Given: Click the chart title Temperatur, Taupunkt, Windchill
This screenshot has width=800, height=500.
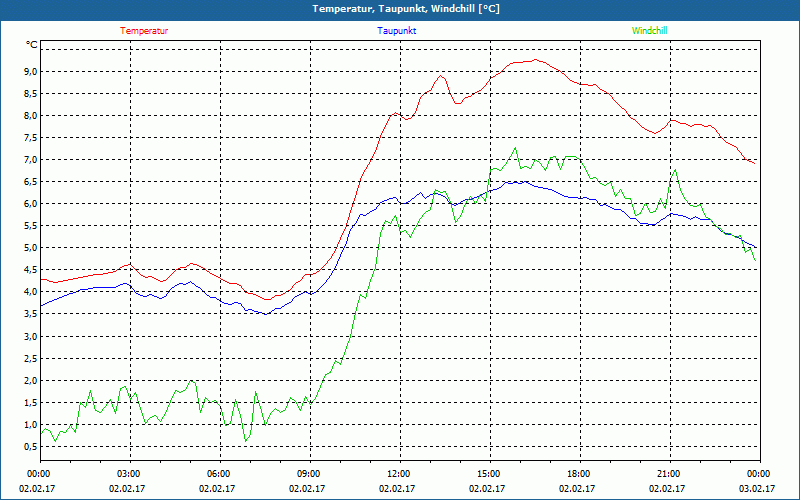Looking at the screenshot, I should click(406, 9).
